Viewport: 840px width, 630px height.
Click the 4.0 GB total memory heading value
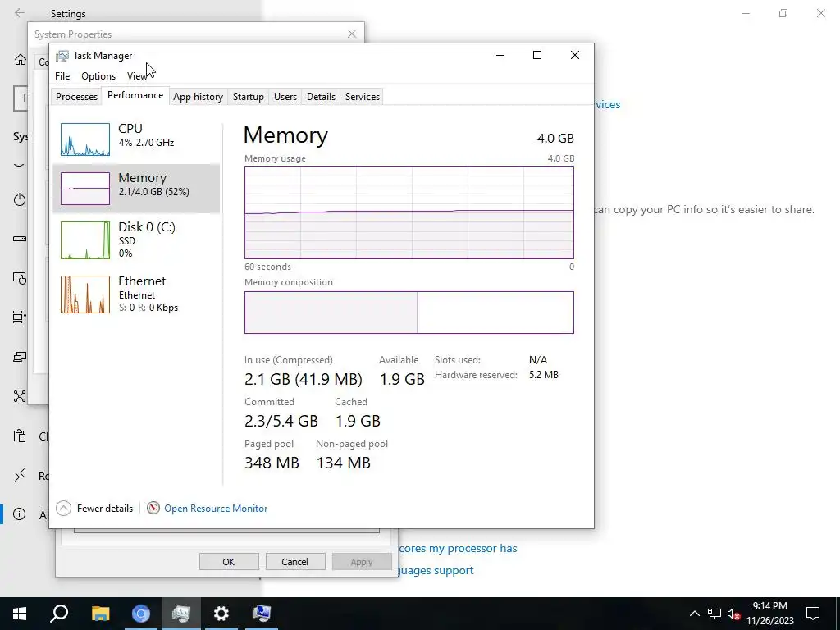click(x=555, y=138)
